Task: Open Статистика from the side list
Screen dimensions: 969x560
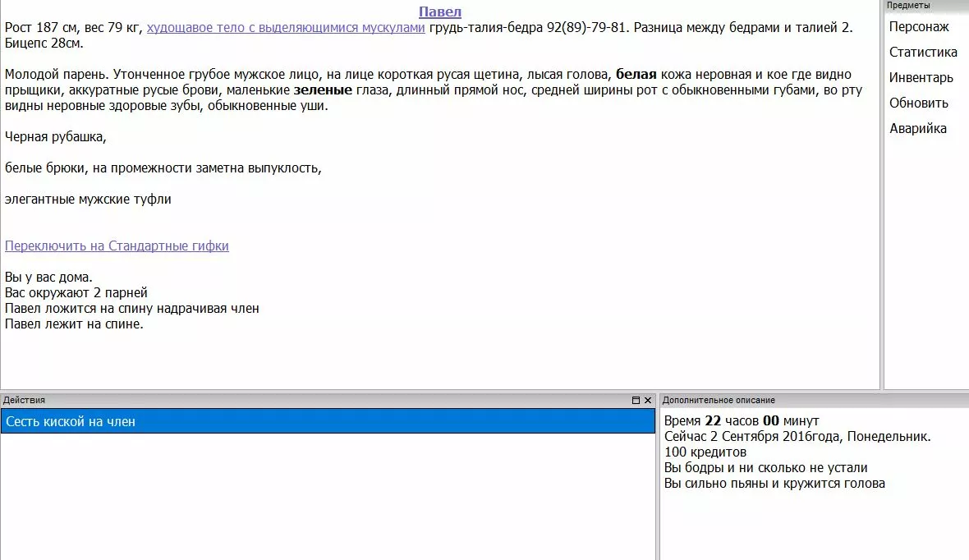Action: click(923, 53)
